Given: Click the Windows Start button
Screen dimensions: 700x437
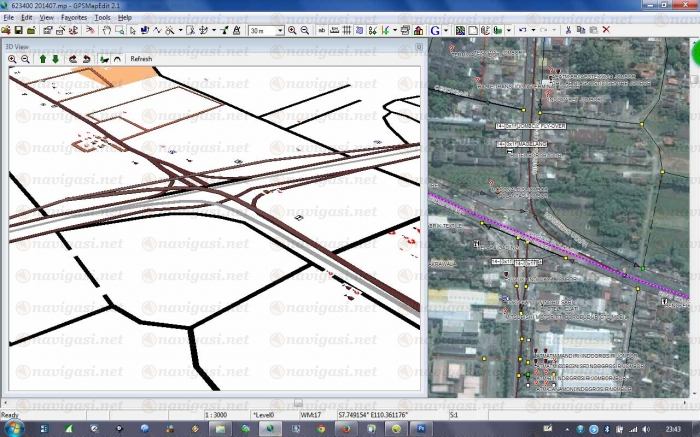Looking at the screenshot, I should (x=14, y=428).
